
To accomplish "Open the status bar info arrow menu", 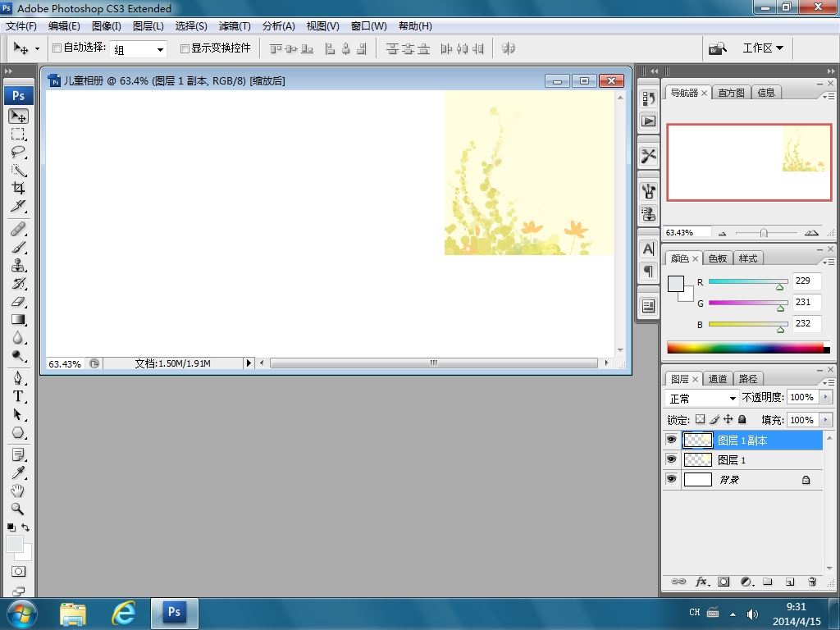I will [248, 363].
